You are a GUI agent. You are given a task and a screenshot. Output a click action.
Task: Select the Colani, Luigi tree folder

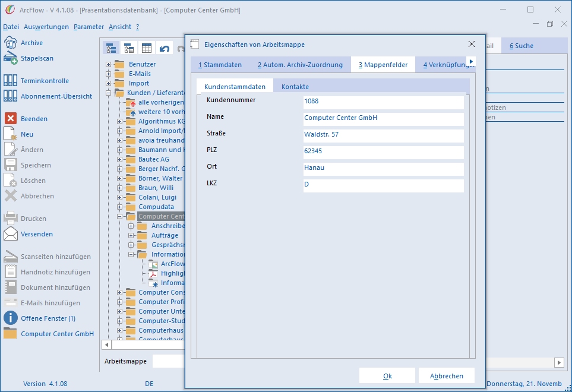click(157, 197)
